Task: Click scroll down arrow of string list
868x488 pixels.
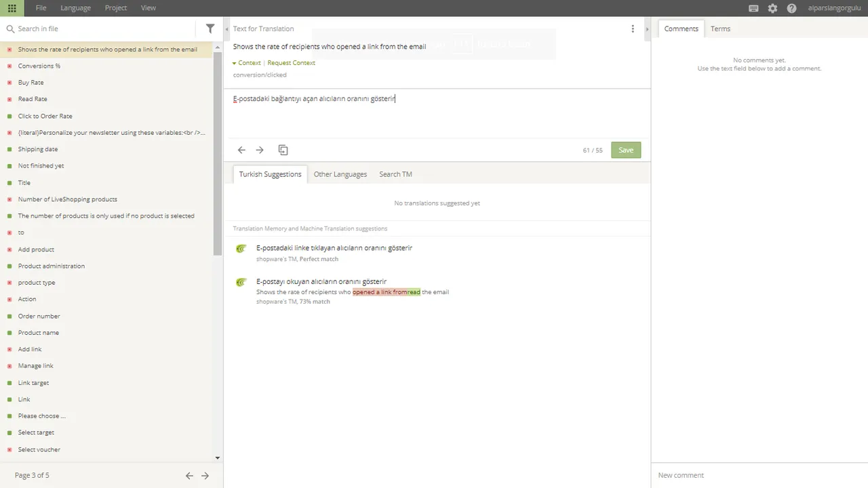Action: (x=217, y=458)
